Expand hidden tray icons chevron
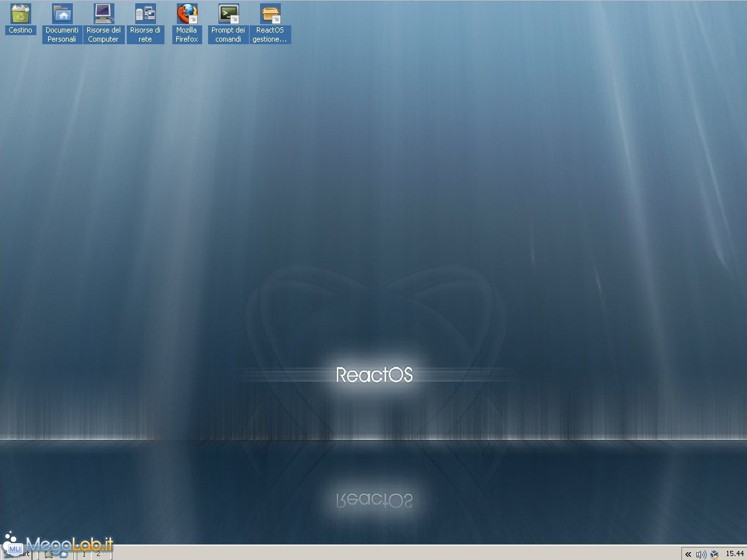This screenshot has width=747, height=560. click(688, 554)
